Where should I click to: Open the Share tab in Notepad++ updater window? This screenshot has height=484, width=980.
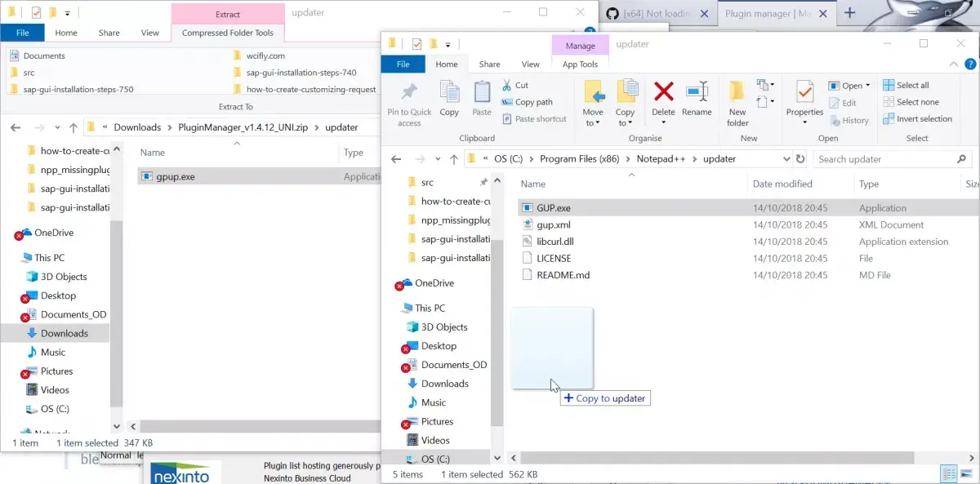pos(490,64)
